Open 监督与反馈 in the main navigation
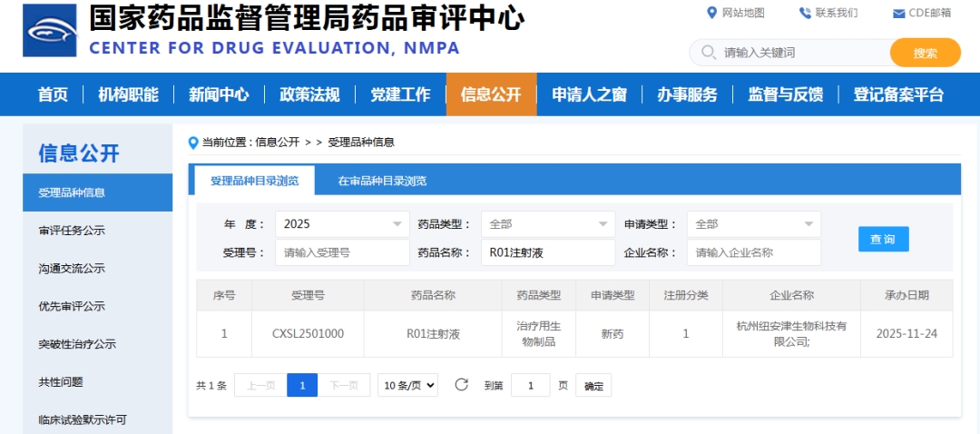This screenshot has height=434, width=980. tap(786, 95)
